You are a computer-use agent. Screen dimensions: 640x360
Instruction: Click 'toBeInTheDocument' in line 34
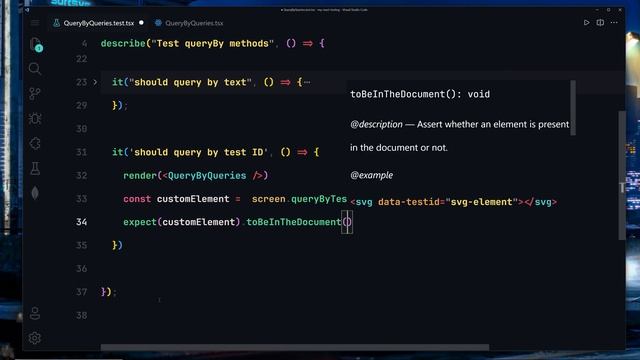(293, 222)
